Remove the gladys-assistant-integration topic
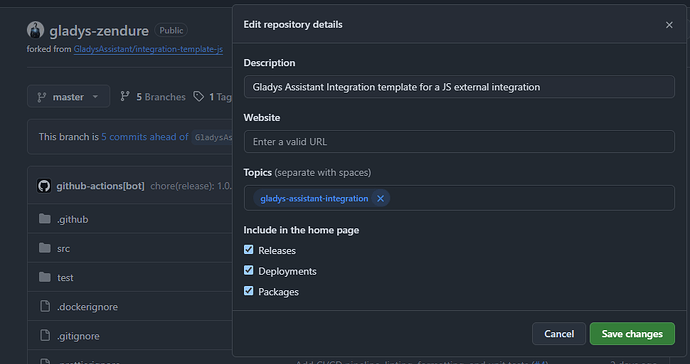690x364 pixels. (380, 199)
